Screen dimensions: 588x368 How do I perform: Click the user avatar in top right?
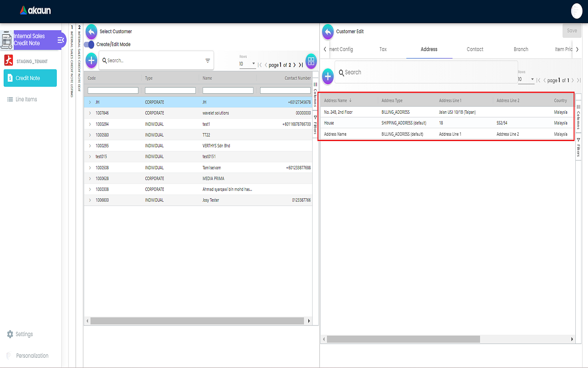576,11
